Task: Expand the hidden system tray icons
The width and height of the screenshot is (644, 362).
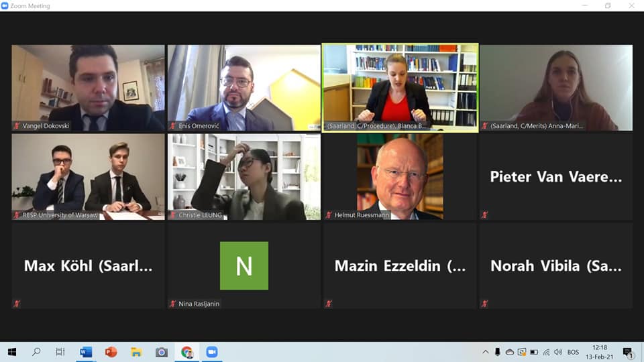Action: click(x=486, y=352)
